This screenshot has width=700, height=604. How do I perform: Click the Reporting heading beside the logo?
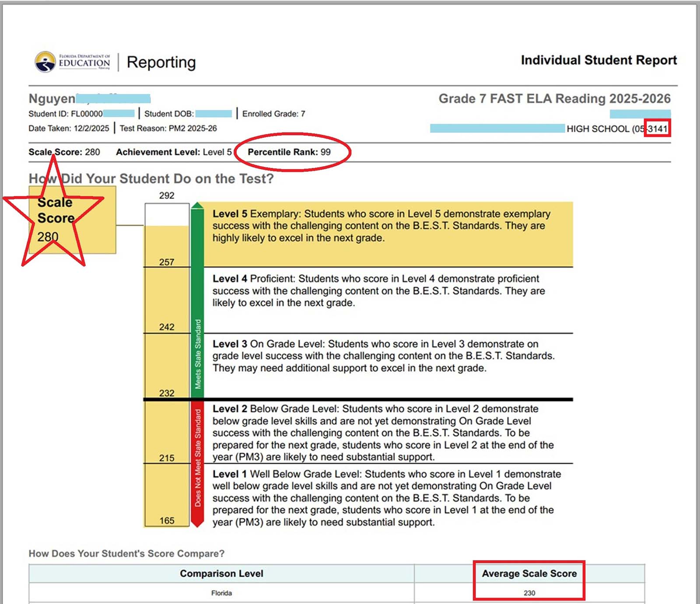tap(161, 62)
